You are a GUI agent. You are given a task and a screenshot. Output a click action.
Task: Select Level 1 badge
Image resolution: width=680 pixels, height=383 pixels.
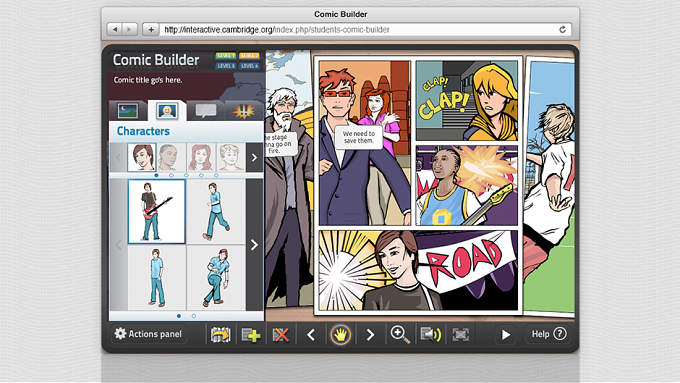226,56
